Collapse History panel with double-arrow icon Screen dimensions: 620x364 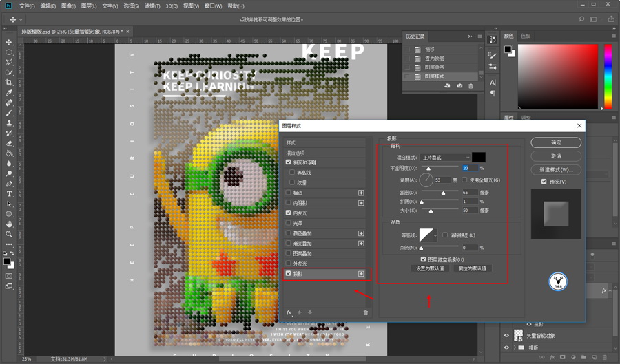(470, 36)
